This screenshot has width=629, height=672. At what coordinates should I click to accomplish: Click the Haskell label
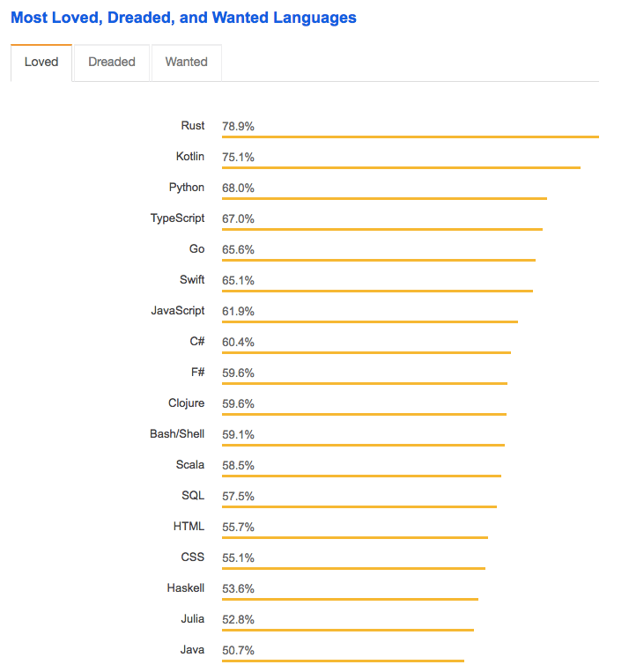click(x=185, y=588)
